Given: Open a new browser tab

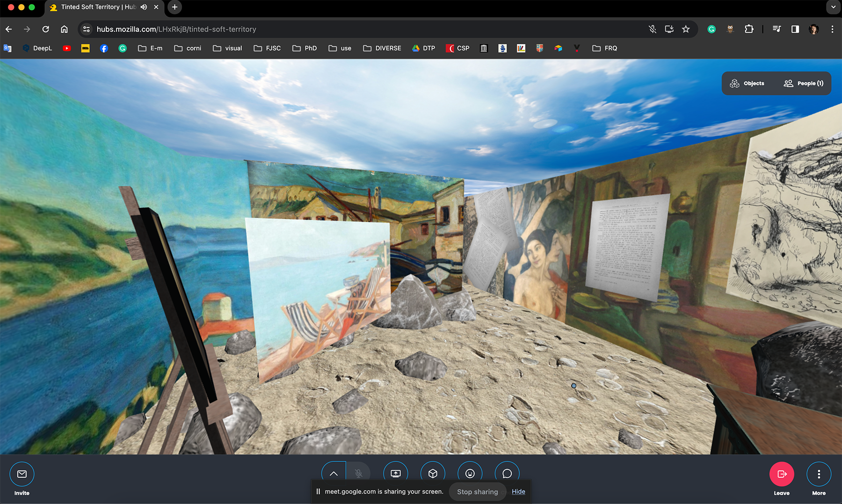Looking at the screenshot, I should [x=174, y=7].
